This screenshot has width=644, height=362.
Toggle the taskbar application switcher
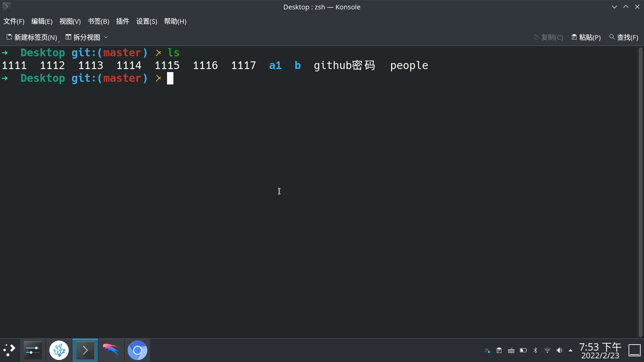(x=10, y=350)
